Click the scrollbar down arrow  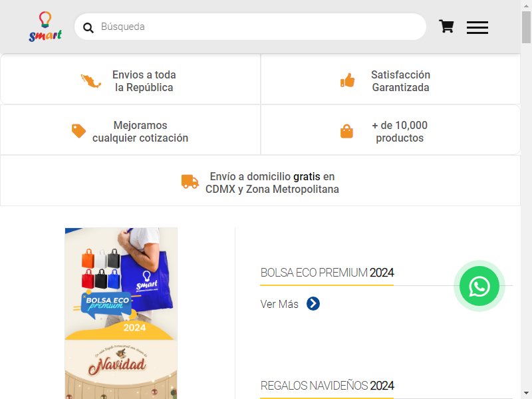click(x=526, y=394)
